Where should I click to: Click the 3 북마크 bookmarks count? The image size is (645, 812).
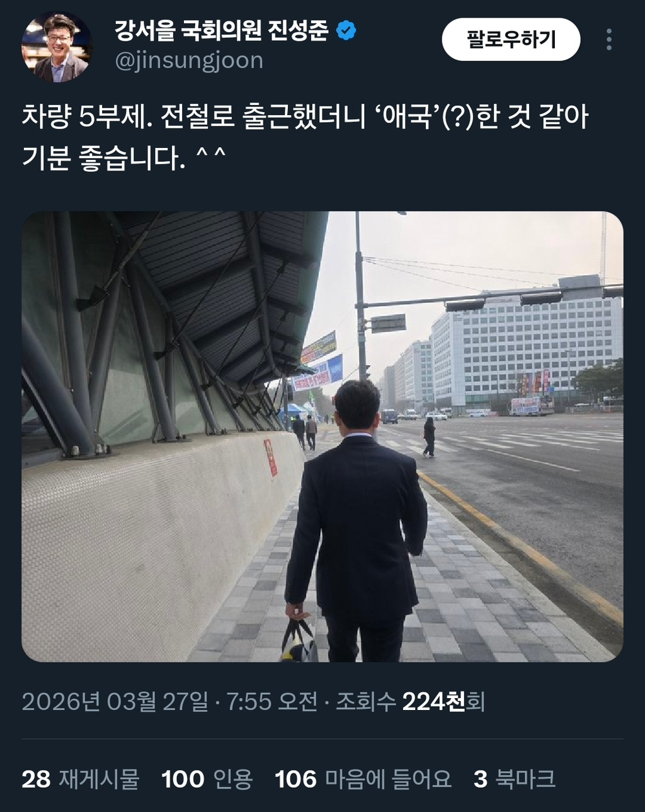coord(515,779)
